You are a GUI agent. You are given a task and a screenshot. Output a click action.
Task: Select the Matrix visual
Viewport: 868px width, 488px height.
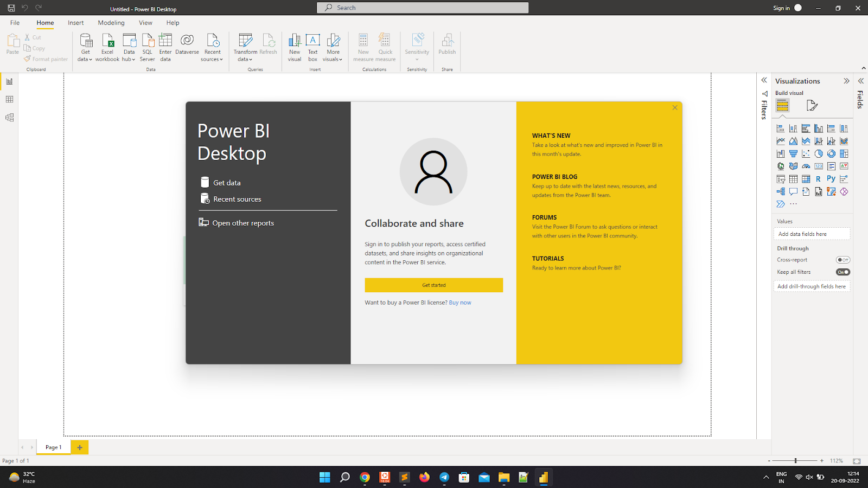click(806, 179)
